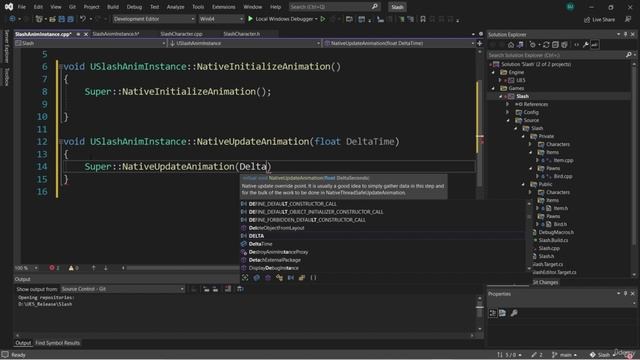
Task: Click the editor zoom level dropdown
Action: 27,268
